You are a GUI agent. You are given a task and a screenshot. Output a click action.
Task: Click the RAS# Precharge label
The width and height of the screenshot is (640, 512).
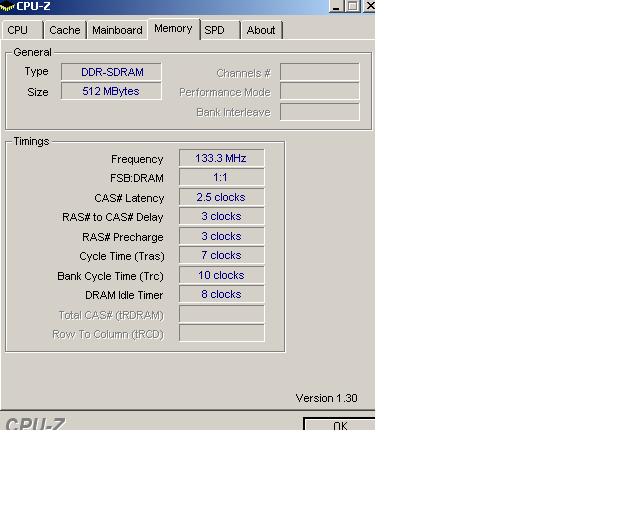(x=122, y=237)
